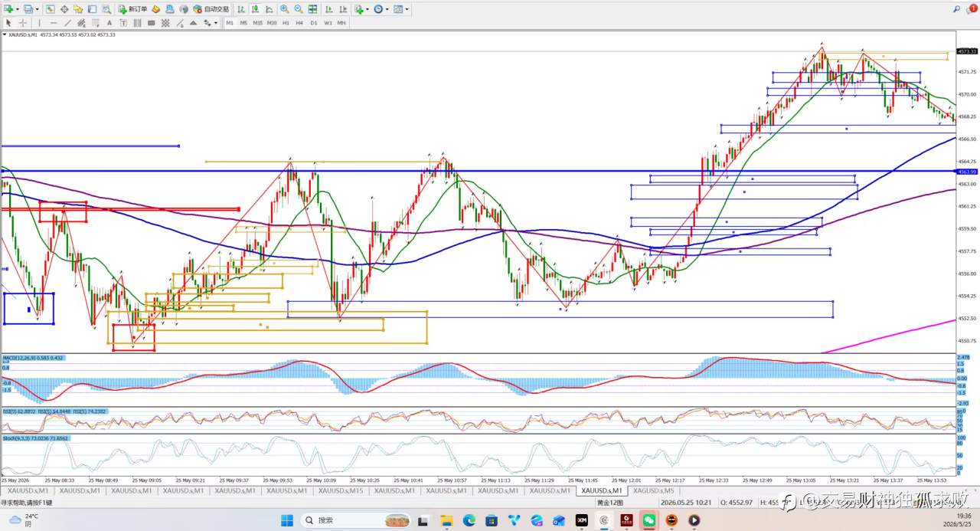The width and height of the screenshot is (980, 531).
Task: Open WeChat from the taskbar
Action: tap(649, 520)
